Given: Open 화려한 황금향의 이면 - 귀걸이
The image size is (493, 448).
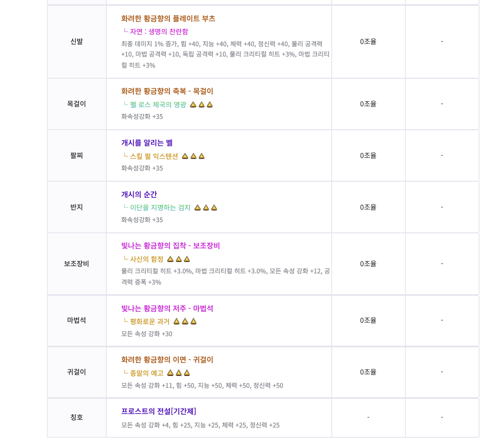Looking at the screenshot, I should 167,360.
